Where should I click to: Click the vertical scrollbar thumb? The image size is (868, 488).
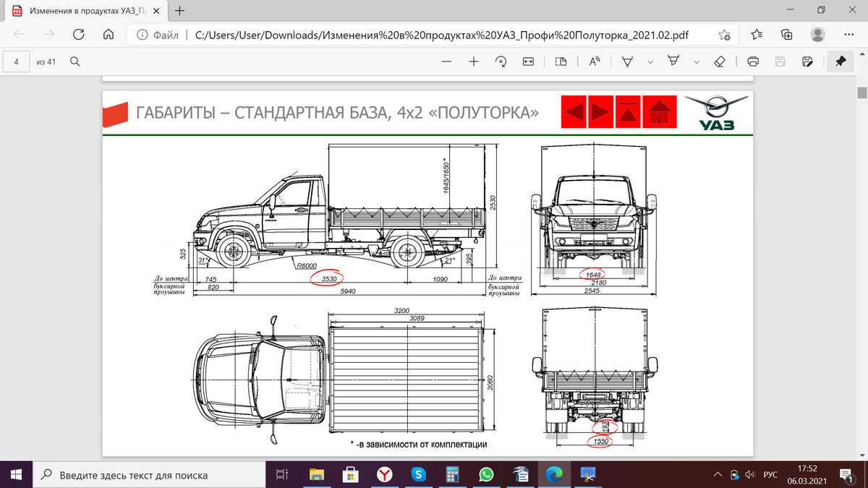862,93
